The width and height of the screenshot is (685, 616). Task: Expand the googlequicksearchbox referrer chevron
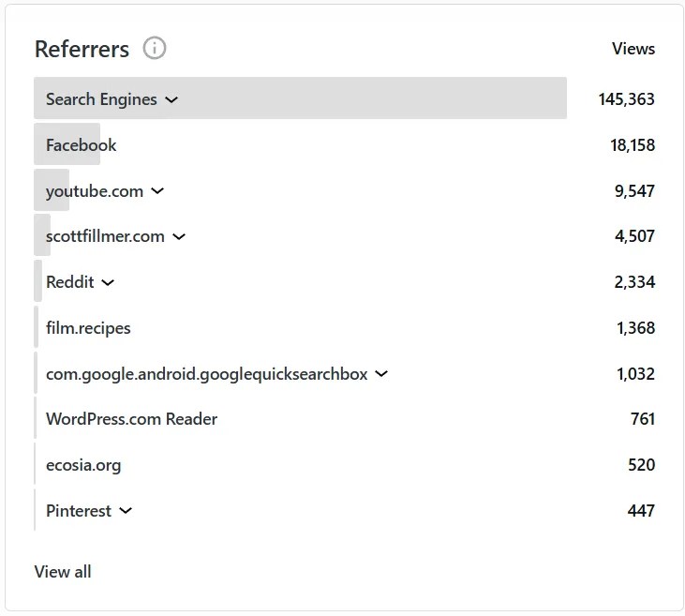pyautogui.click(x=381, y=374)
